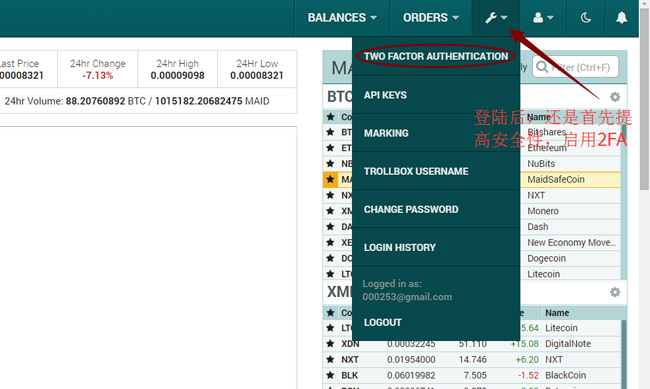The width and height of the screenshot is (650, 389).
Task: Open XMR markets gear settings
Action: pyautogui.click(x=615, y=292)
